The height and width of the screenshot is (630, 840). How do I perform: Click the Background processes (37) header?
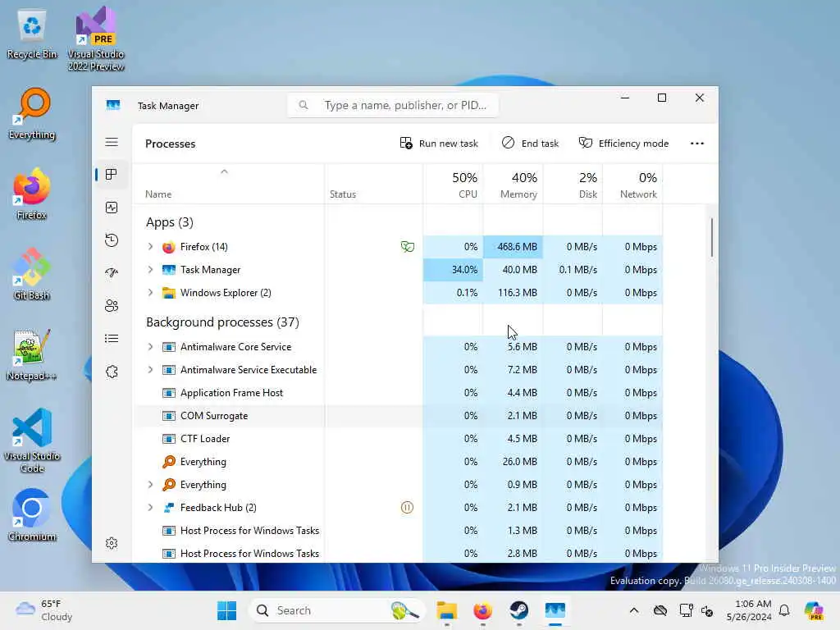(x=222, y=322)
